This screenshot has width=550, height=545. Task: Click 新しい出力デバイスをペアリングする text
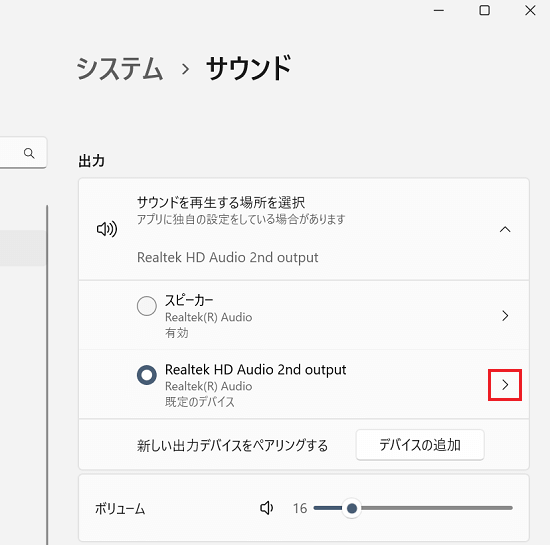click(232, 445)
